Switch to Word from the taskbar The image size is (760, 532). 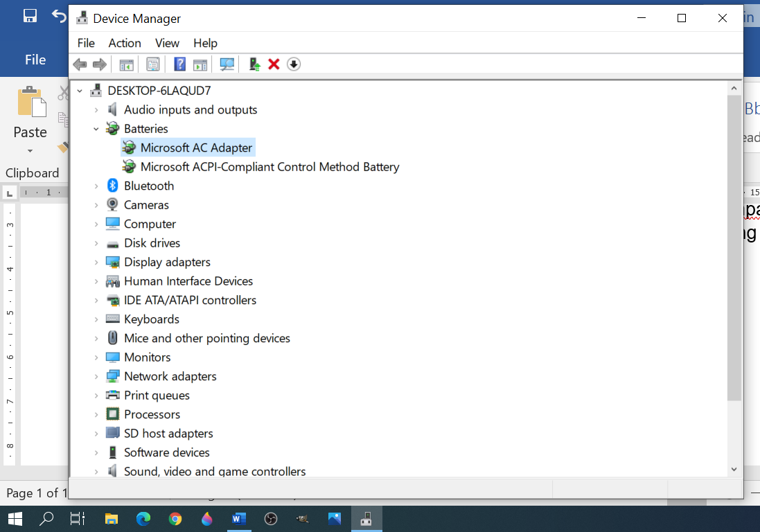tap(238, 519)
